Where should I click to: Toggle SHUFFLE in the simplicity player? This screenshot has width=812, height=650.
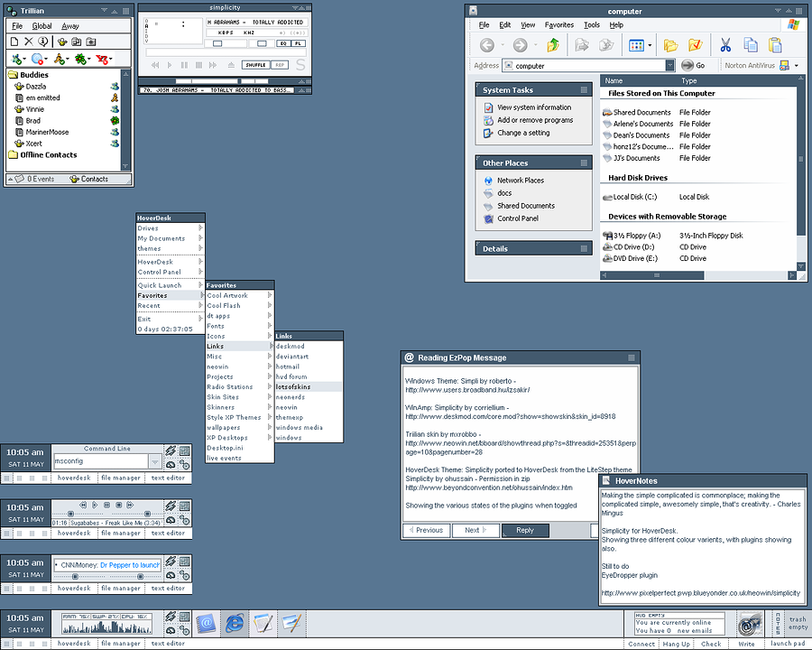pyautogui.click(x=256, y=65)
